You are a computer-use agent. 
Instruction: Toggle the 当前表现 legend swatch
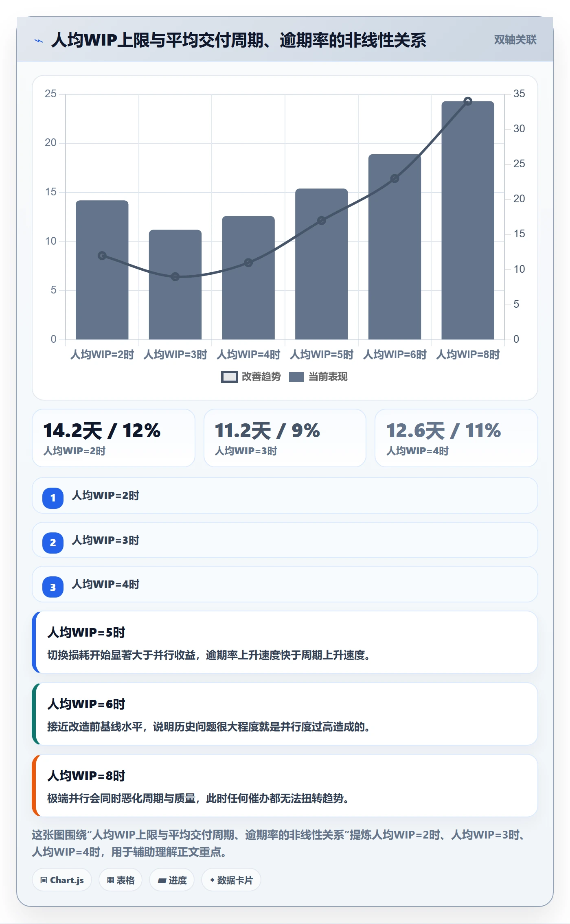point(296,377)
